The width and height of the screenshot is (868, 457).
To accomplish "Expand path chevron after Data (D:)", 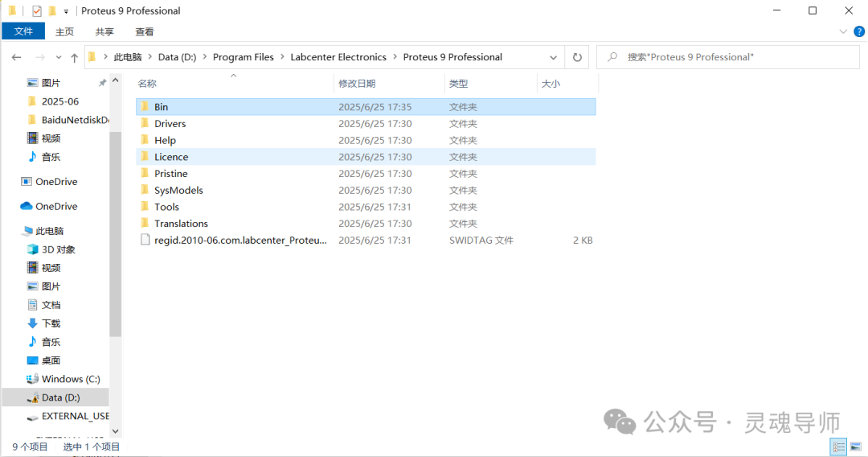I will [x=205, y=57].
